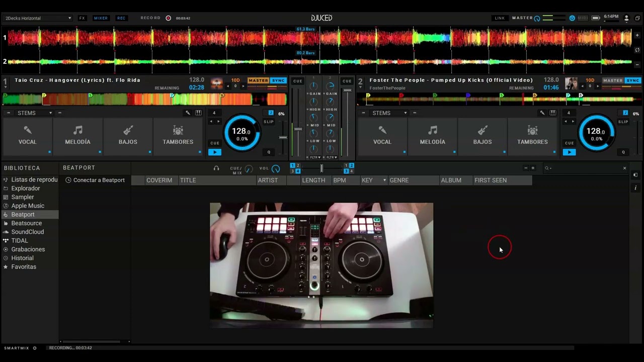Image resolution: width=644 pixels, height=362 pixels.
Task: Click the Taio Cruz cover art thumbnail
Action: point(216,83)
